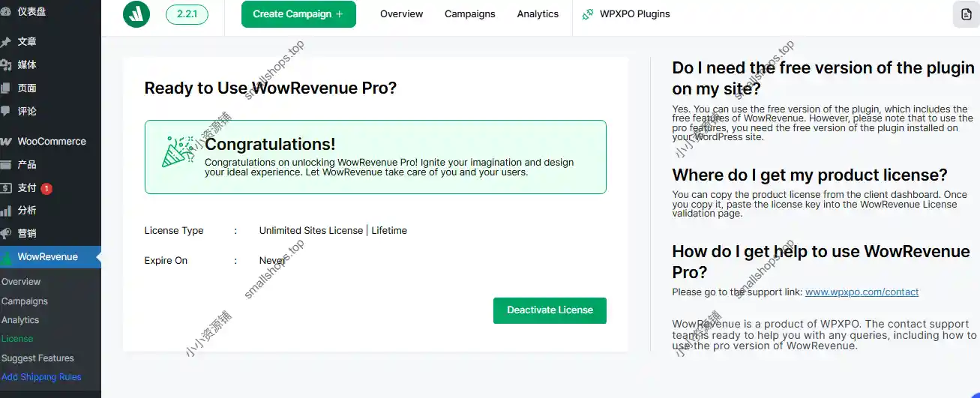Open 营销 in the admin sidebar
The image size is (980, 398).
27,234
